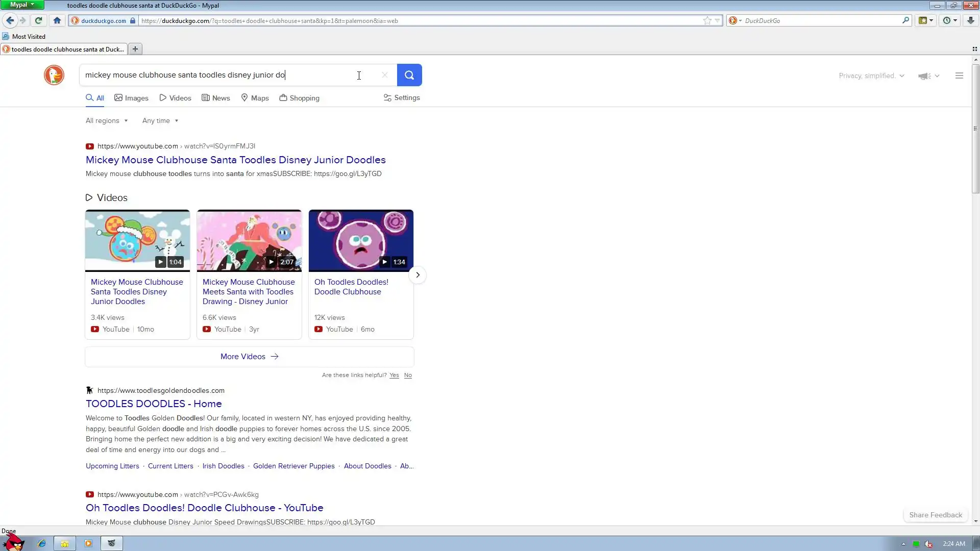Open the Any time filter dropdown
Image resolution: width=980 pixels, height=551 pixels.
(160, 121)
